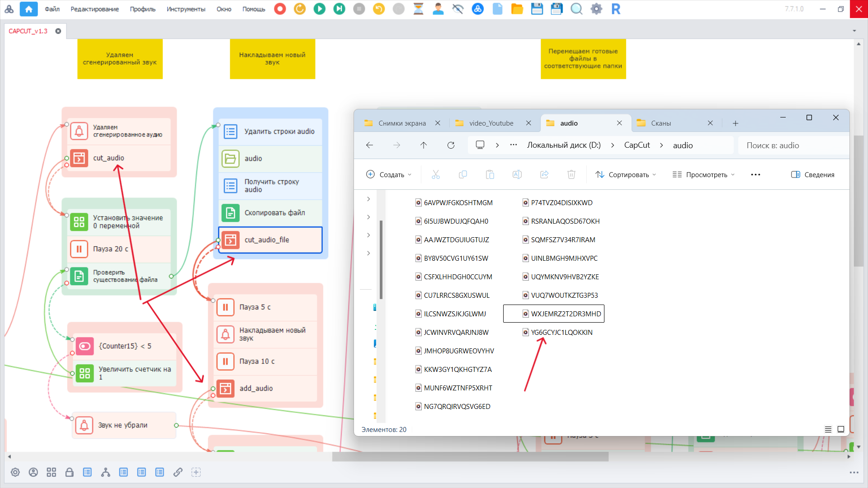
Task: Click the lock icon in bottom bar
Action: [x=69, y=472]
